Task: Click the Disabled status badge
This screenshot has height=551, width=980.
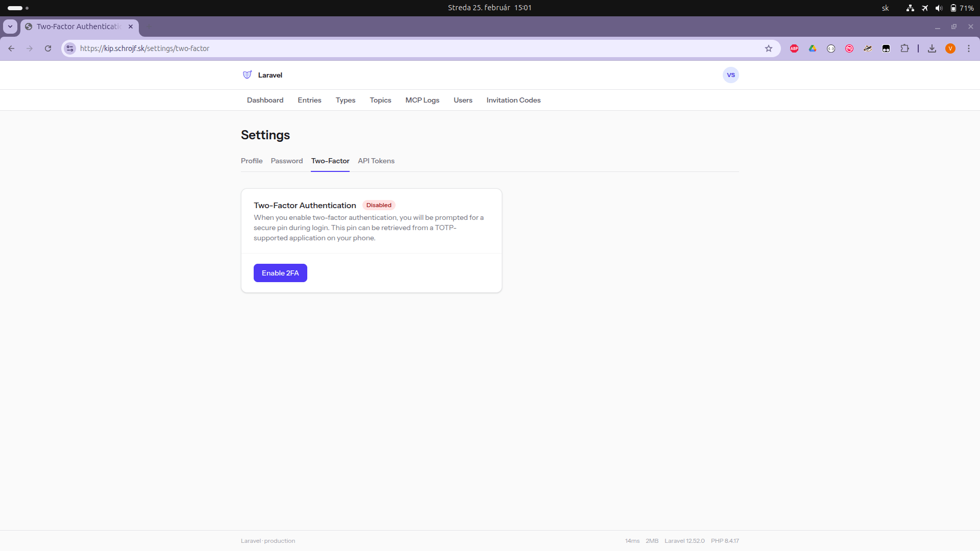Action: tap(379, 205)
